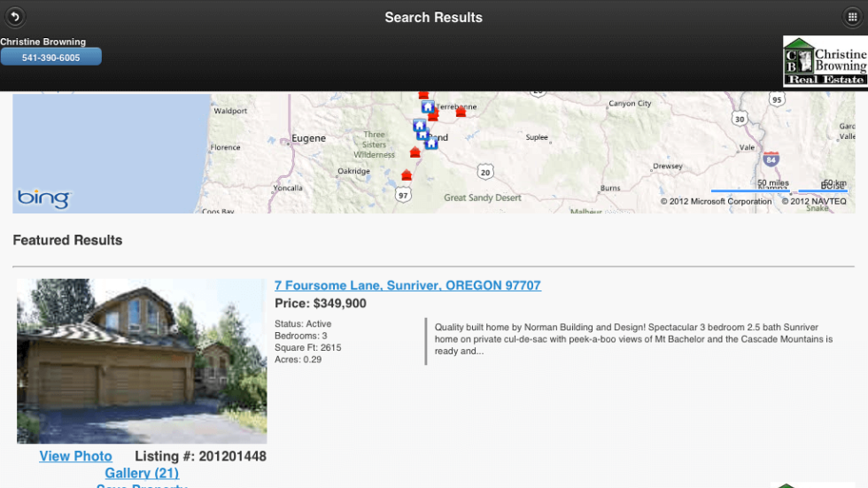
Task: Select the red marker near Three Sisters Wilderness
Action: [415, 151]
